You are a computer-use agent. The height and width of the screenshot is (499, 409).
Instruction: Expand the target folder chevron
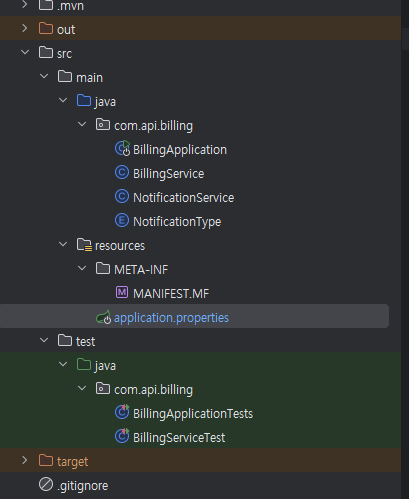point(25,460)
